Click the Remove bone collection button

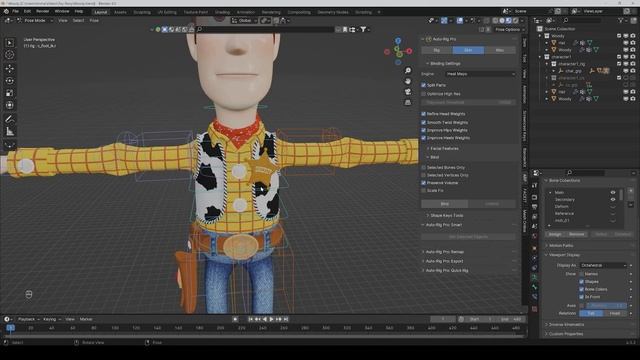(576, 234)
